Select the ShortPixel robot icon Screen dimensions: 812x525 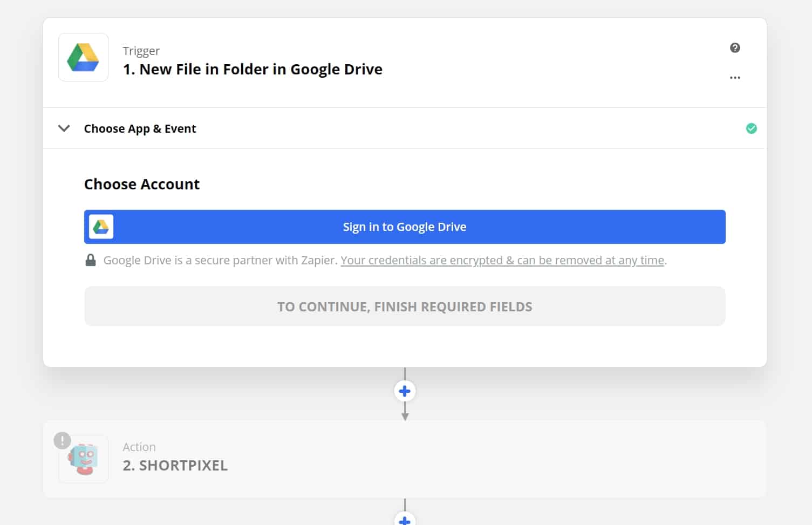click(x=84, y=460)
